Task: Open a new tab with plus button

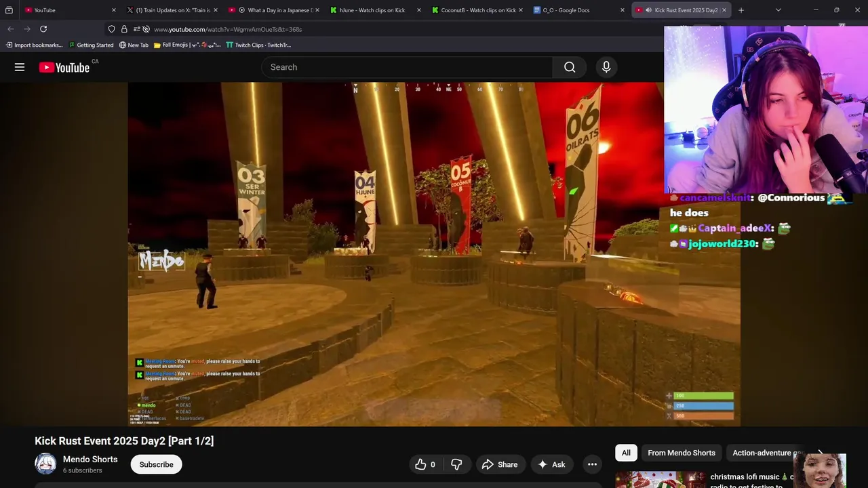Action: 741,10
